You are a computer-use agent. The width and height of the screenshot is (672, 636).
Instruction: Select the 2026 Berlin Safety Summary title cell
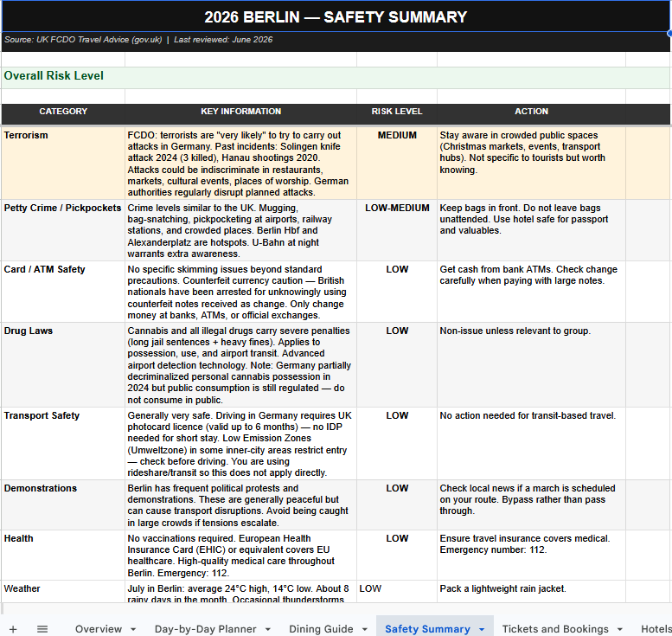pos(336,16)
